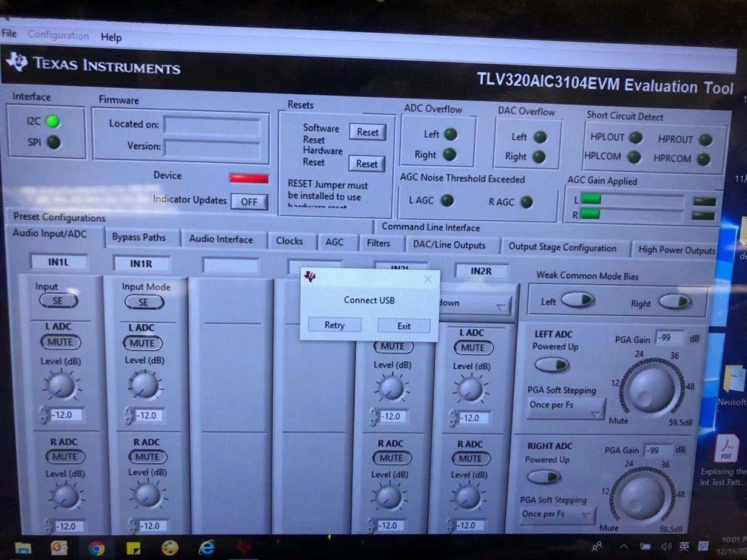Switch to the Bypass Paths tab
The width and height of the screenshot is (747, 560).
(138, 237)
